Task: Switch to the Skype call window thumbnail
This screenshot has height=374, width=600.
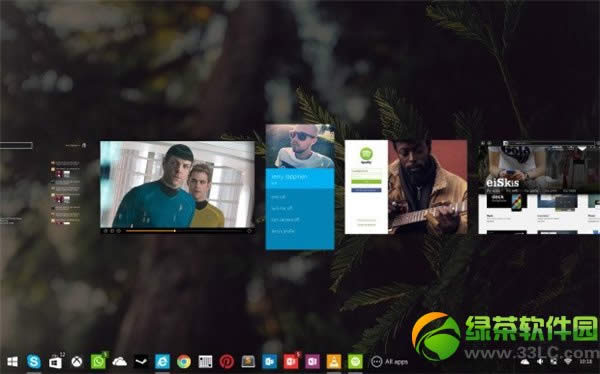Action: click(300, 187)
